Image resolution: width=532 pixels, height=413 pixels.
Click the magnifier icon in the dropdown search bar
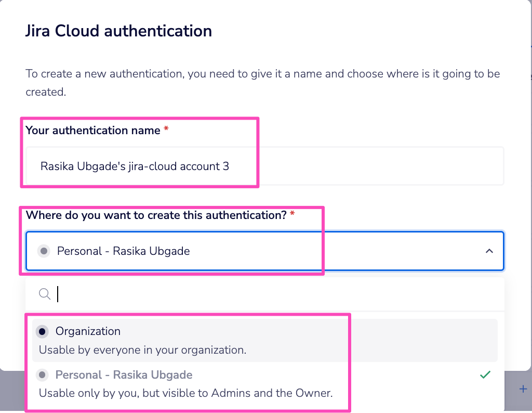(45, 293)
